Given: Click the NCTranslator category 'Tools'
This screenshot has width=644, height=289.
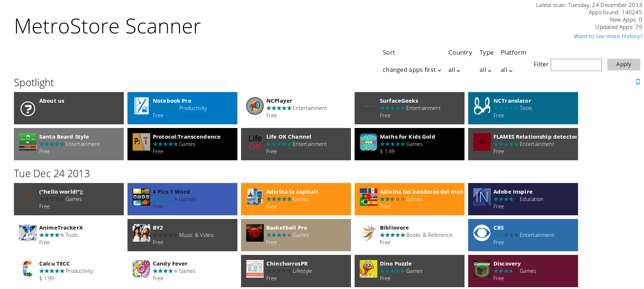Looking at the screenshot, I should 526,108.
